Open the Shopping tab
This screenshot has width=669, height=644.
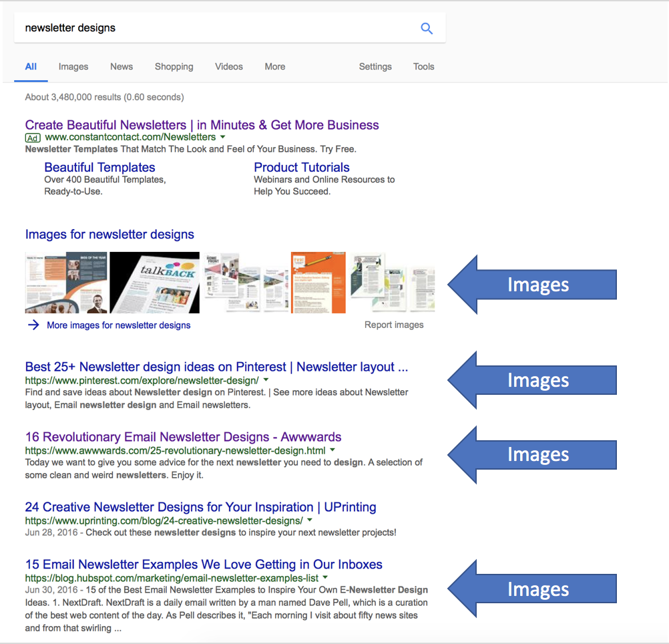pos(174,67)
